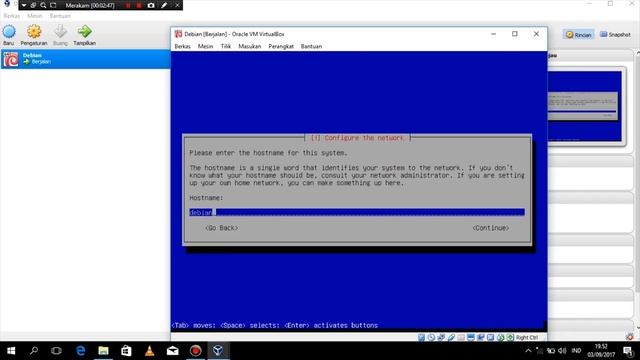Image resolution: width=640 pixels, height=360 pixels.
Task: Click the recorder dropdown arrow in recording bar
Action: (24, 5)
